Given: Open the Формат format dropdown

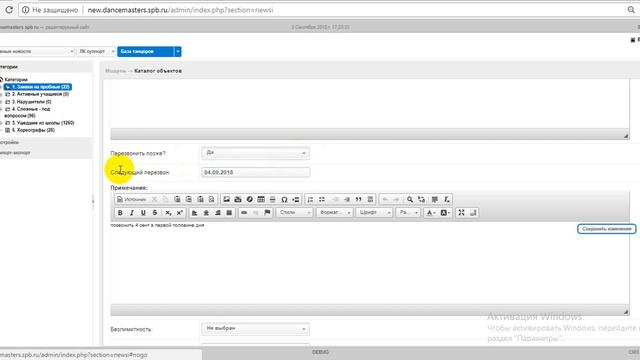Looking at the screenshot, I should [x=334, y=213].
